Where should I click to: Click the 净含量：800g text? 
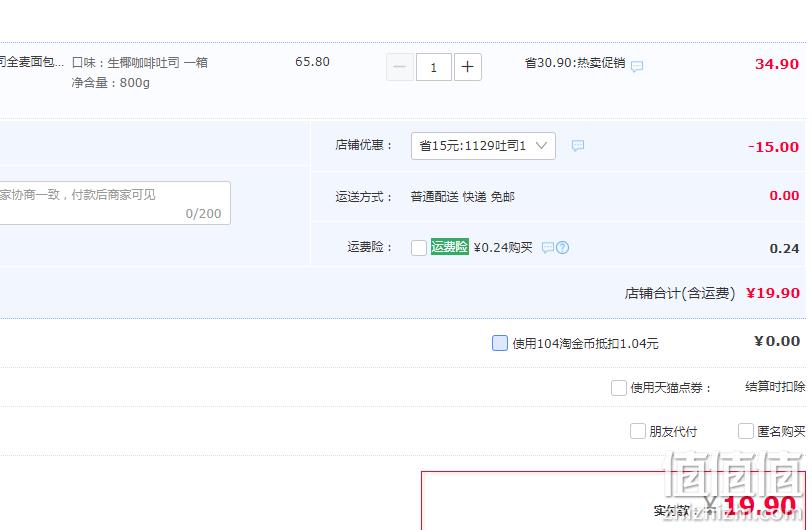click(111, 83)
